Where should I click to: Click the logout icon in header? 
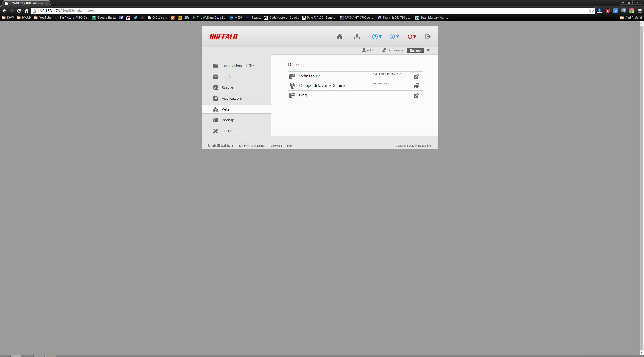[428, 37]
